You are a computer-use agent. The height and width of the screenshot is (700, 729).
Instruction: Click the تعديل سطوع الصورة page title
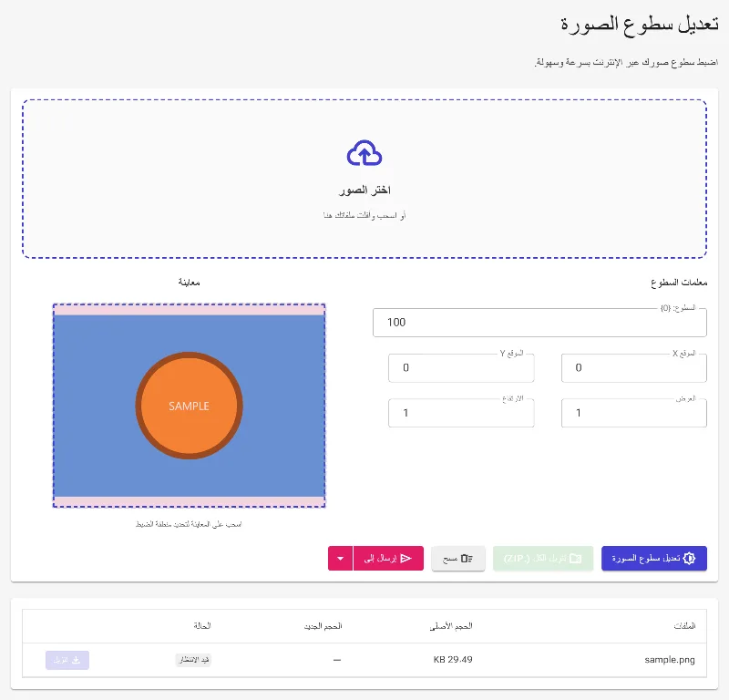[x=640, y=24]
